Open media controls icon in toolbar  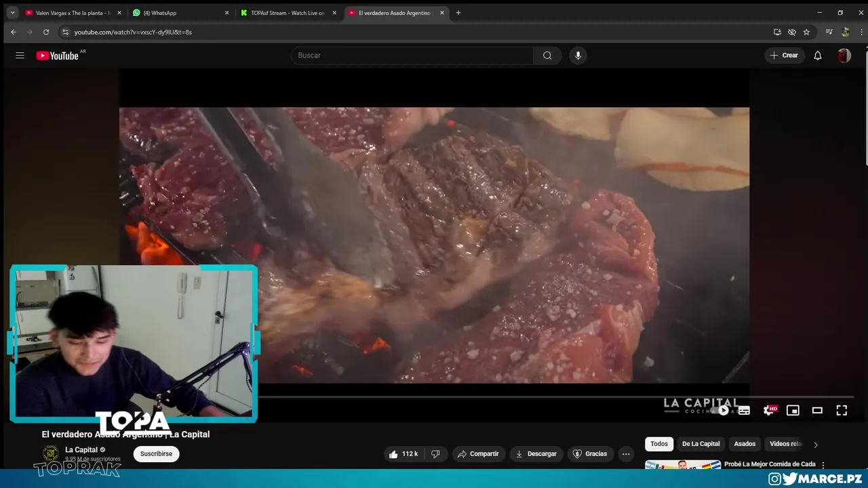coord(829,32)
